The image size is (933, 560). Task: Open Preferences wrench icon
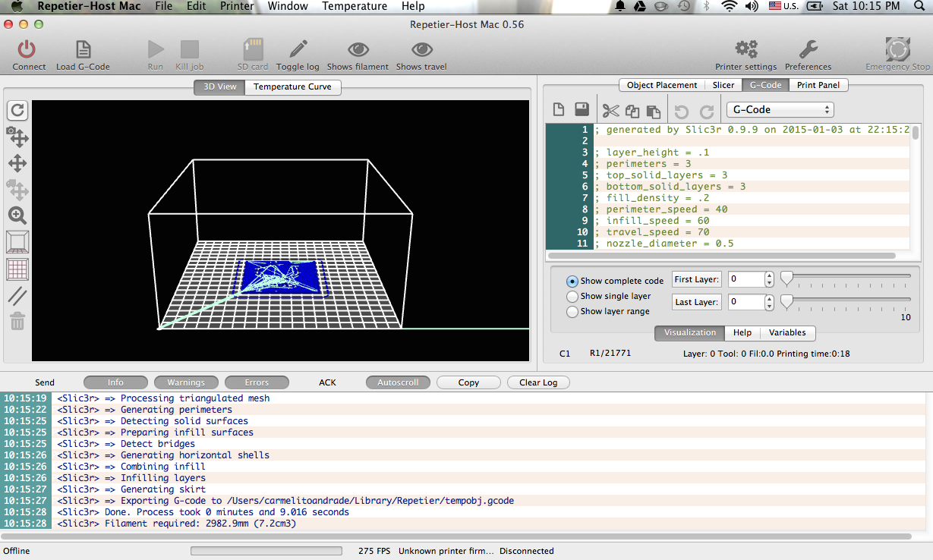808,50
